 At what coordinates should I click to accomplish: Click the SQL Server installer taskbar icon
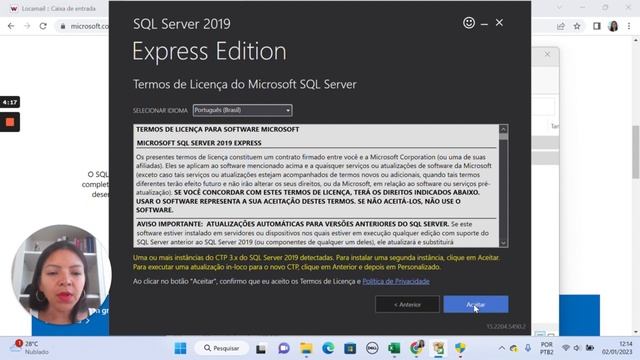439,348
